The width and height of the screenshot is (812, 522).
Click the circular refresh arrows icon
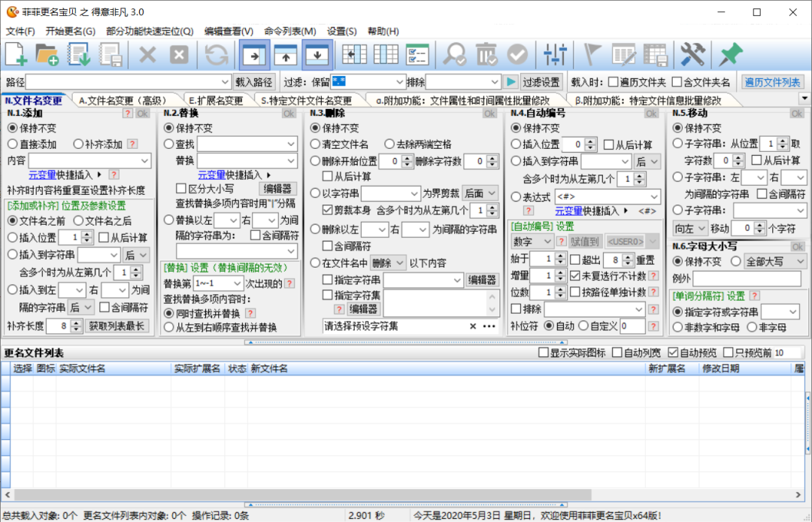pos(217,54)
